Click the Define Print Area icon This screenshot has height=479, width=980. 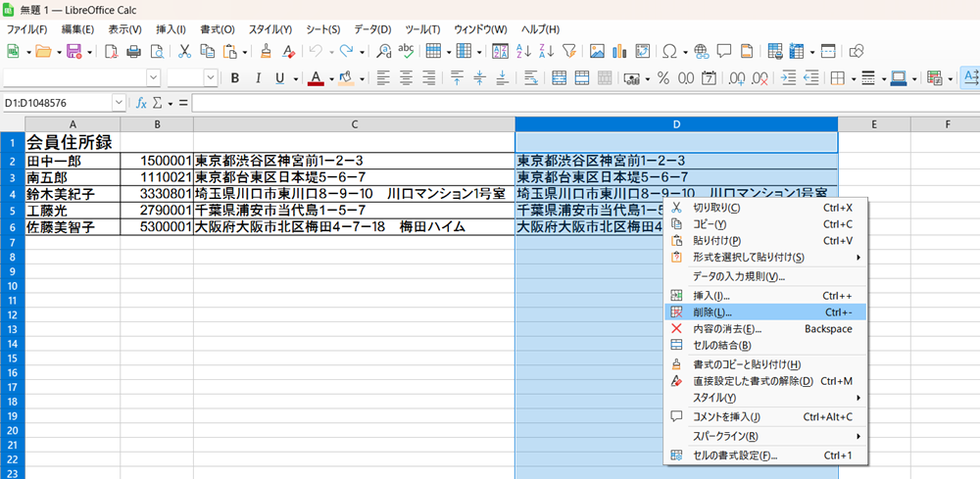(775, 51)
